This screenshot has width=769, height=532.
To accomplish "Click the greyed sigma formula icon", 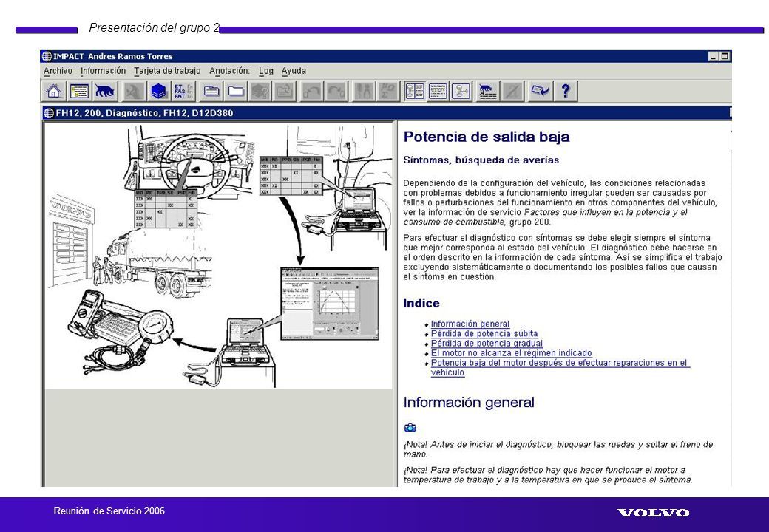I will coord(388,91).
